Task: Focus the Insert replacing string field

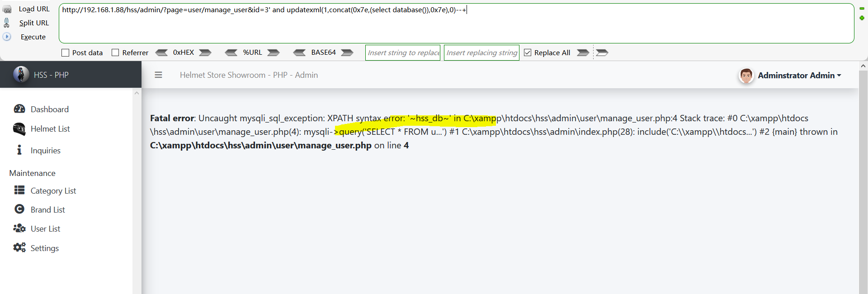Action: [481, 52]
